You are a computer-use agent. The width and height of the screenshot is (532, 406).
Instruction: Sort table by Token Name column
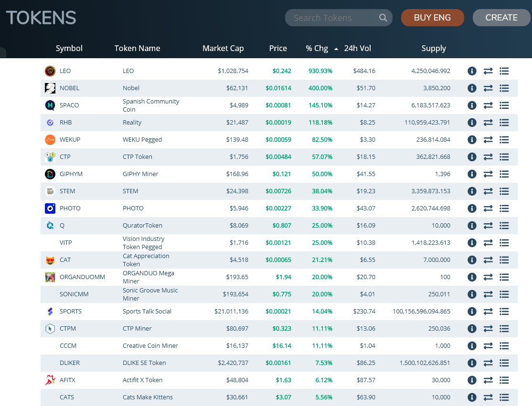[x=137, y=49]
